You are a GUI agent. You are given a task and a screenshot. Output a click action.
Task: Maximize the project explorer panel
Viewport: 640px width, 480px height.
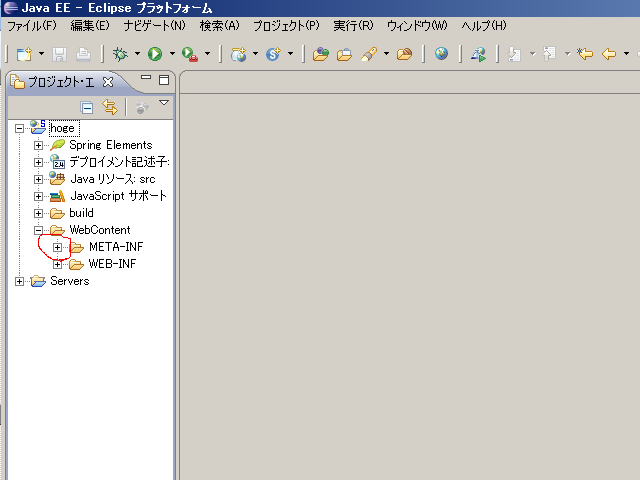click(164, 80)
